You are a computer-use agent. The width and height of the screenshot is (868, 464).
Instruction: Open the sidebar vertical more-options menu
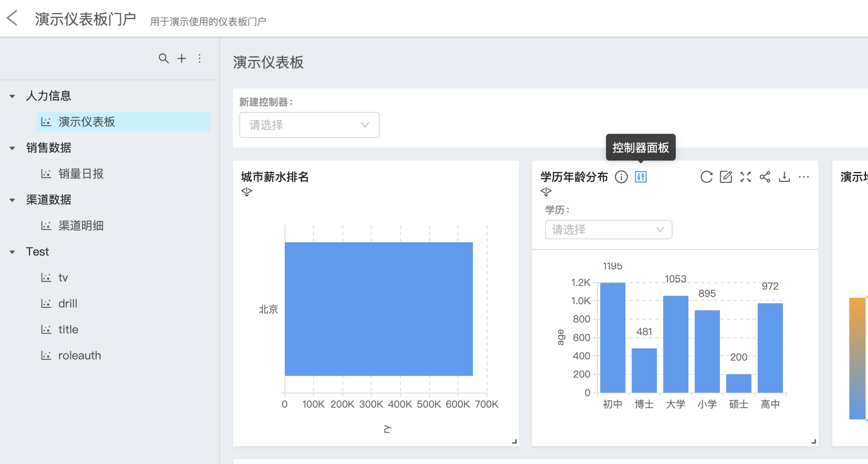[x=200, y=58]
